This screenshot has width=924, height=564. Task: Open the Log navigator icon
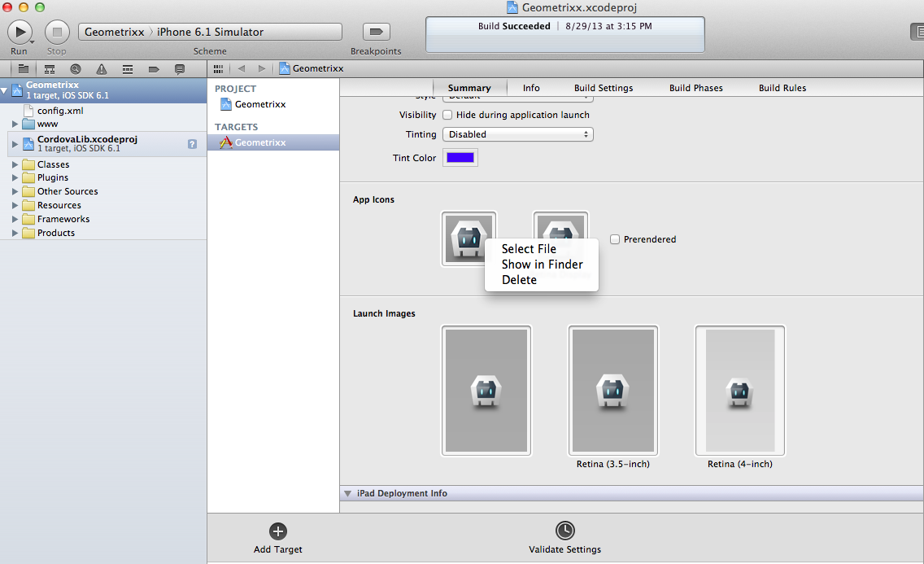coord(180,69)
